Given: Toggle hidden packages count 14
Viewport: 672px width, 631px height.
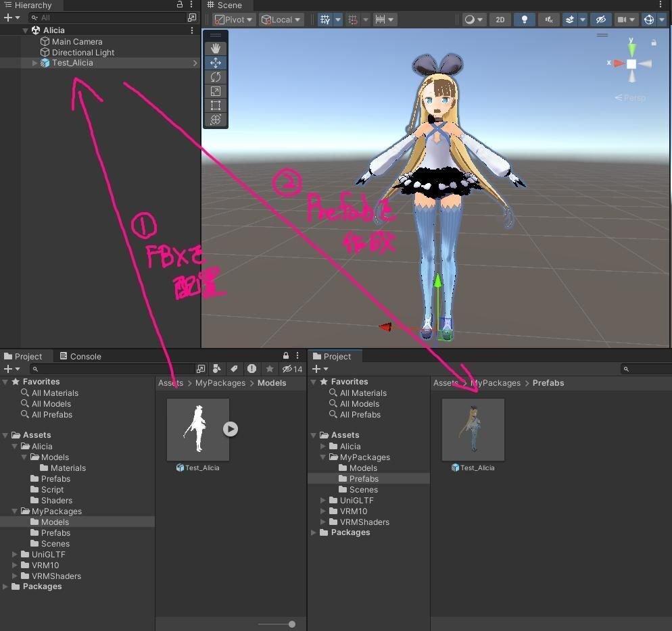Looking at the screenshot, I should pos(292,369).
